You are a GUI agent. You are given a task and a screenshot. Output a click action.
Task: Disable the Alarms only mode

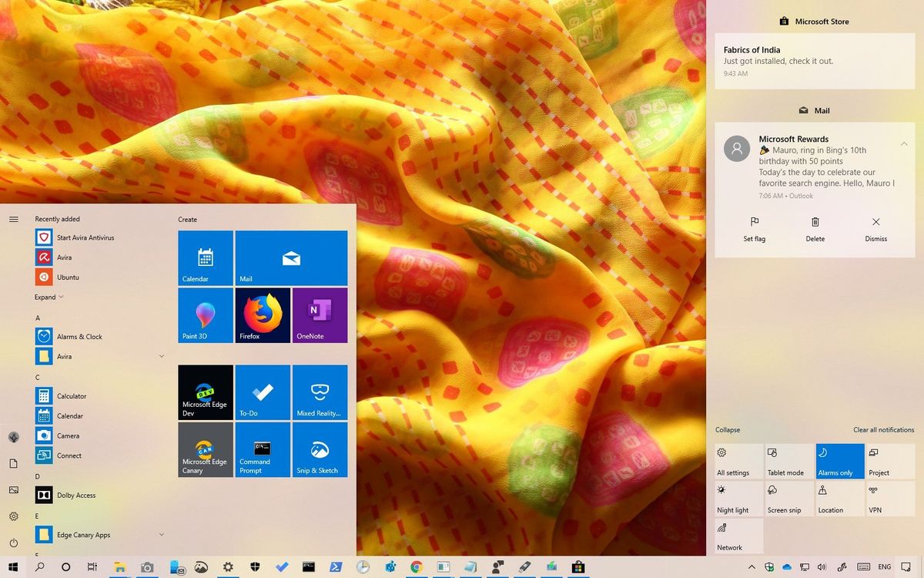839,461
